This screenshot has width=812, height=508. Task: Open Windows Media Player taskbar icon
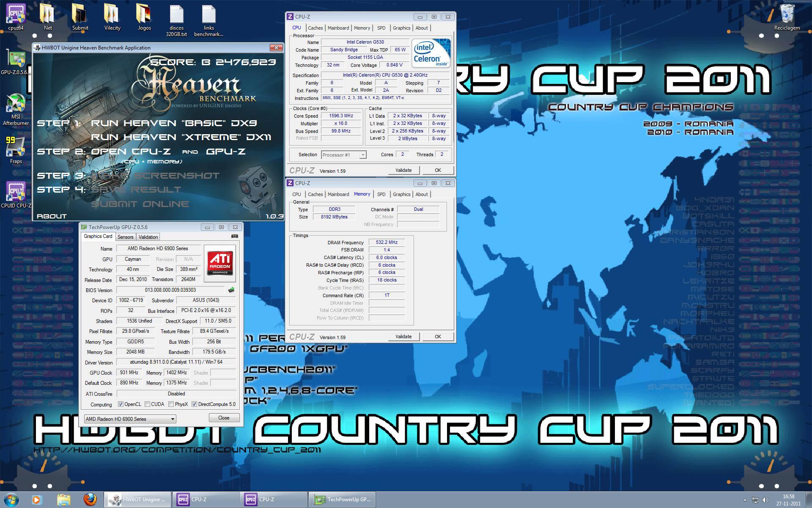pyautogui.click(x=36, y=500)
